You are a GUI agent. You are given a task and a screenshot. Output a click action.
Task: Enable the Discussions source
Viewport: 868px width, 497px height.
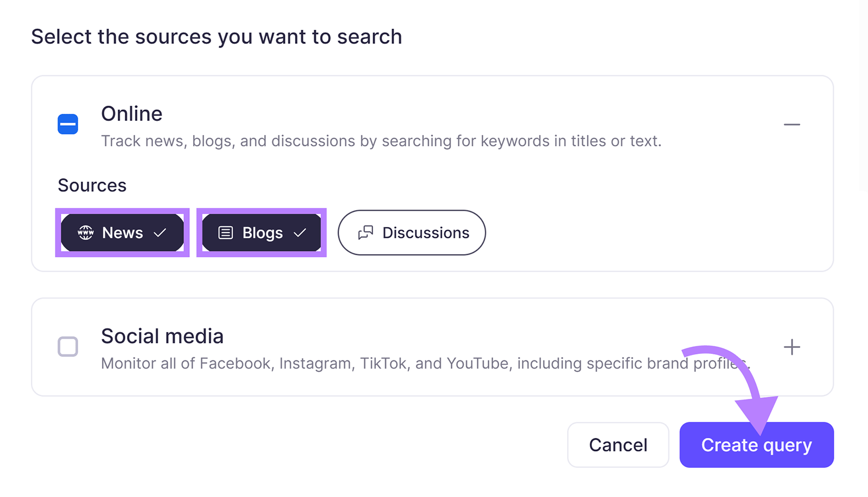[x=411, y=233]
